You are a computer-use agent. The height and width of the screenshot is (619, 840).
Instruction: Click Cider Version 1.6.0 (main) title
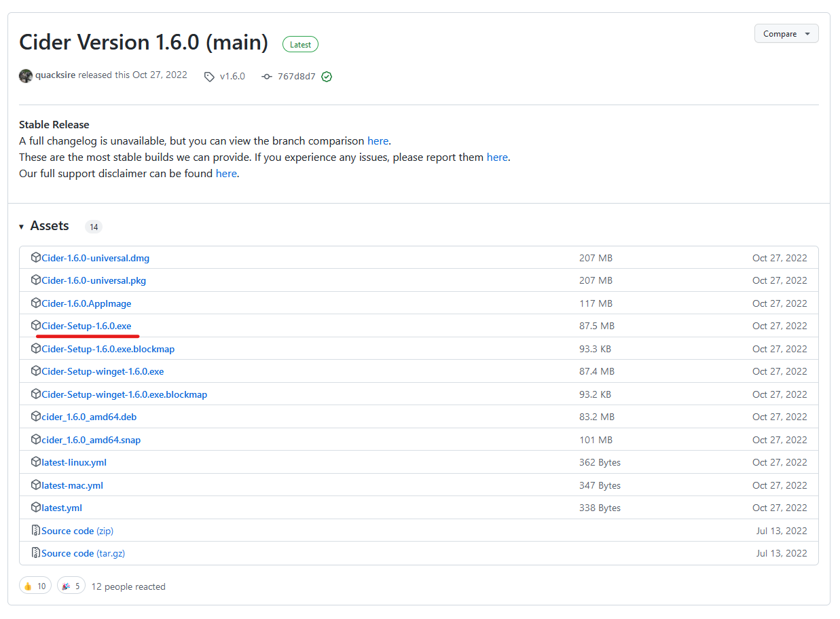point(144,42)
